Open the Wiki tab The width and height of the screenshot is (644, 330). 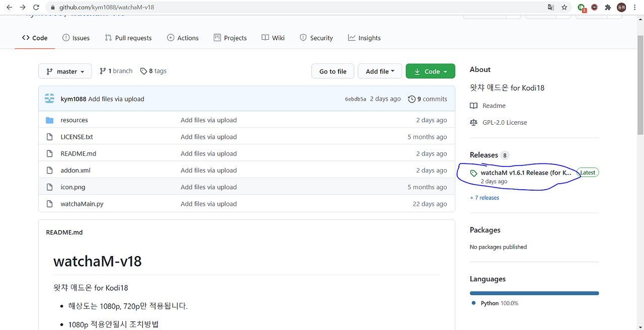273,38
